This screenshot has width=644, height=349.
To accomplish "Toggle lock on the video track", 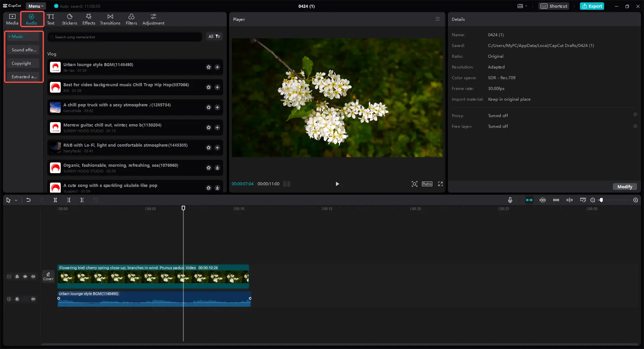I will tap(17, 277).
